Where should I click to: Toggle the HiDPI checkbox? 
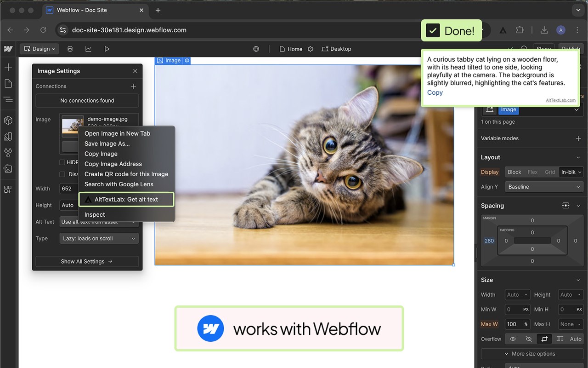pyautogui.click(x=62, y=162)
